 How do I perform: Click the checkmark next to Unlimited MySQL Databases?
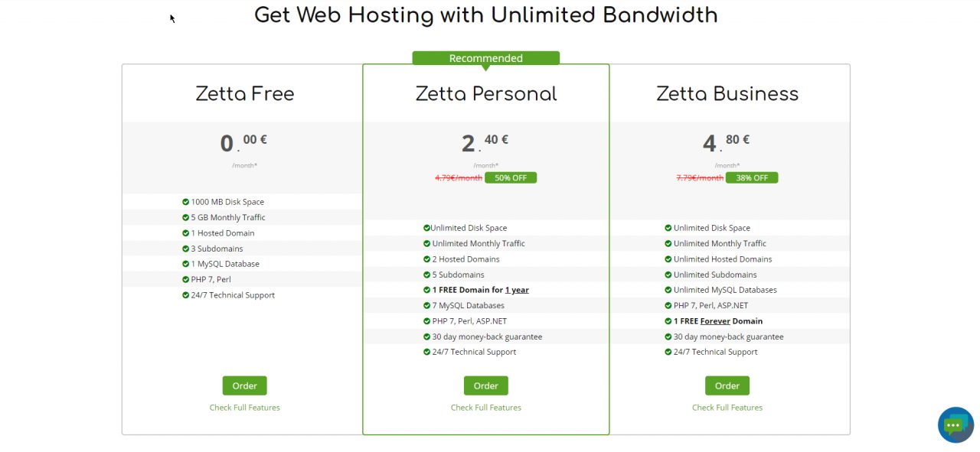coord(667,289)
